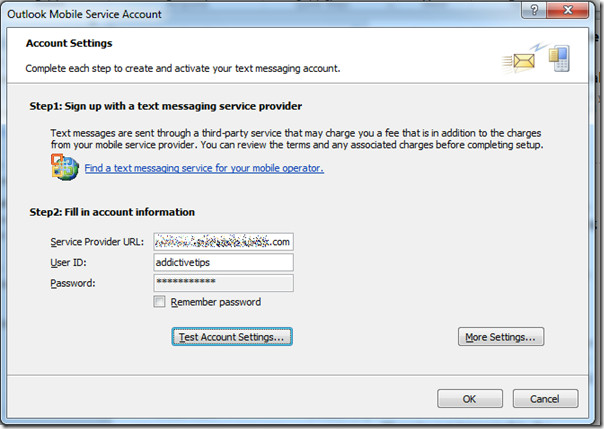The width and height of the screenshot is (604, 429).
Task: Confirm with the OK button
Action: (x=470, y=399)
